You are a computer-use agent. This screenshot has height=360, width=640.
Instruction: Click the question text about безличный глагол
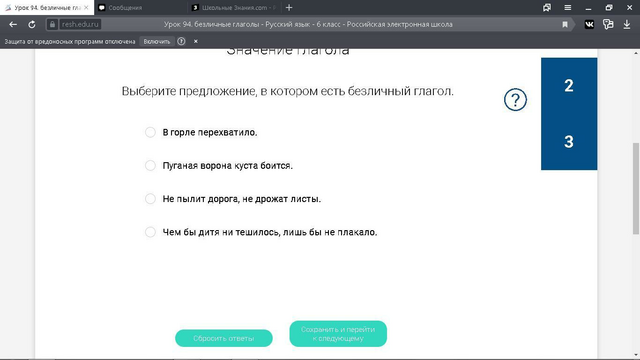[x=287, y=91]
